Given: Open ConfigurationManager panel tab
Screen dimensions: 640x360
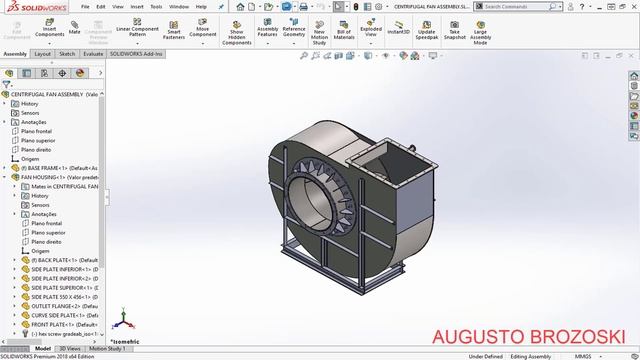Looking at the screenshot, I should pos(44,73).
